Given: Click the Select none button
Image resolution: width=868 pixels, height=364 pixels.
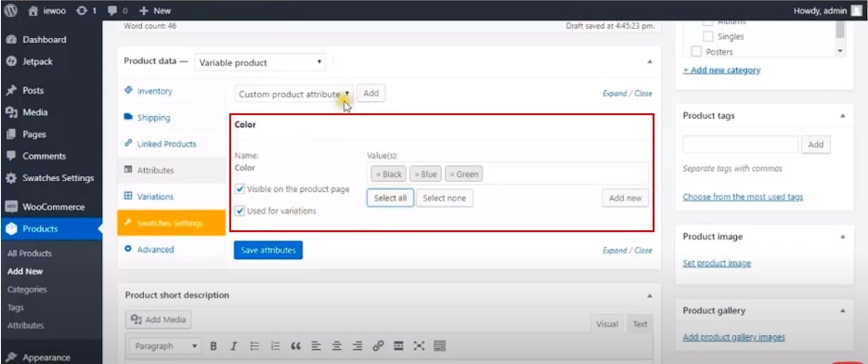Looking at the screenshot, I should [x=445, y=198].
